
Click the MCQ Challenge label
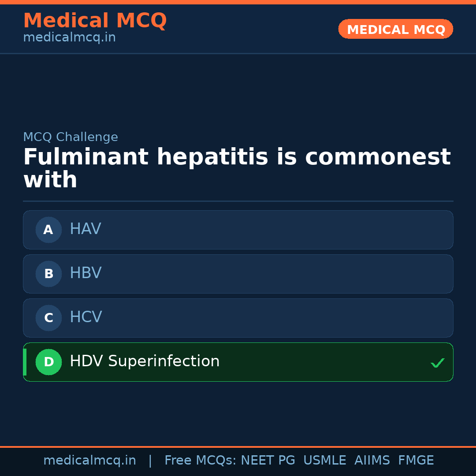click(71, 137)
